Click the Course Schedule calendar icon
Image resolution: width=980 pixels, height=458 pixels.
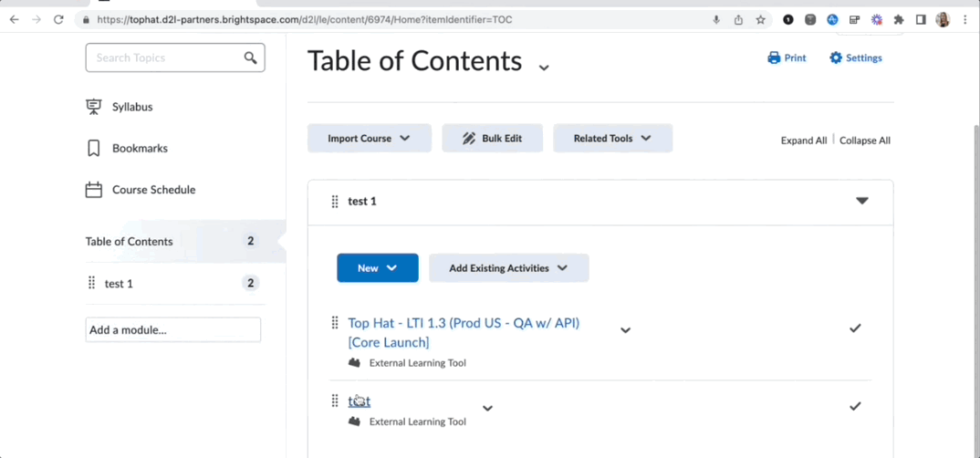click(93, 190)
